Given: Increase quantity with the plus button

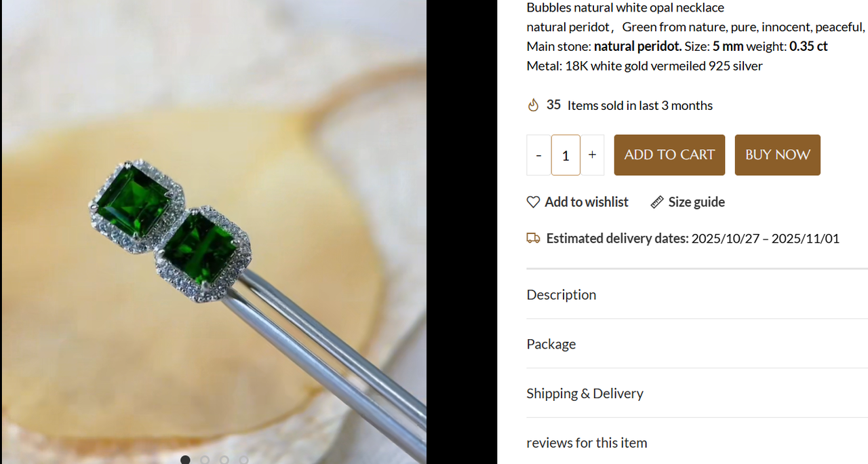Looking at the screenshot, I should click(x=592, y=155).
